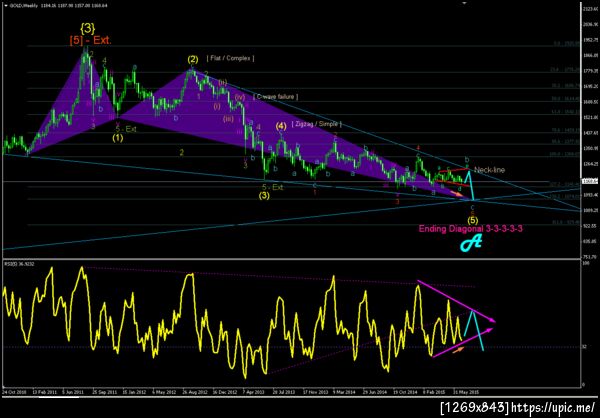Viewport: 600px width, 418px height.
Task: Click the 28 Jul 2013 date label
Action: (x=284, y=392)
